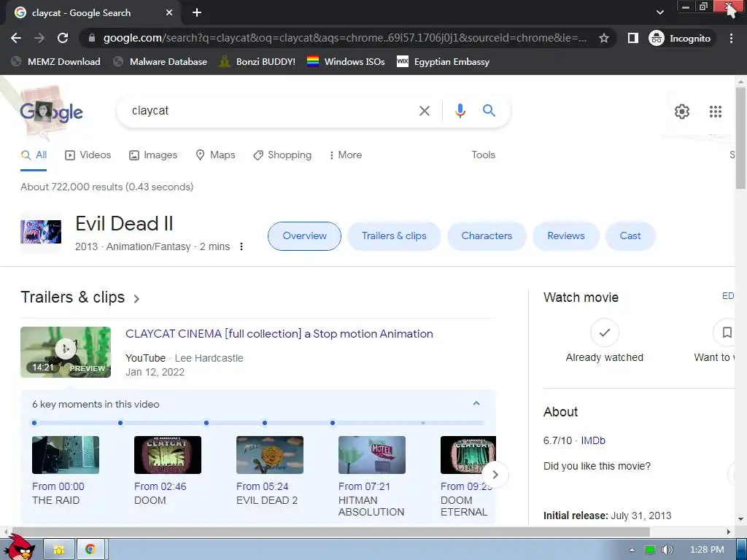Image resolution: width=747 pixels, height=560 pixels.
Task: Open the HITMAN ABSOLUTION clip thumbnail
Action: click(371, 455)
